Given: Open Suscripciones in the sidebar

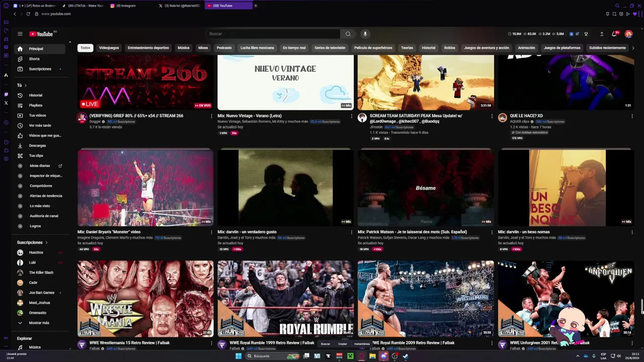Looking at the screenshot, I should (x=40, y=69).
